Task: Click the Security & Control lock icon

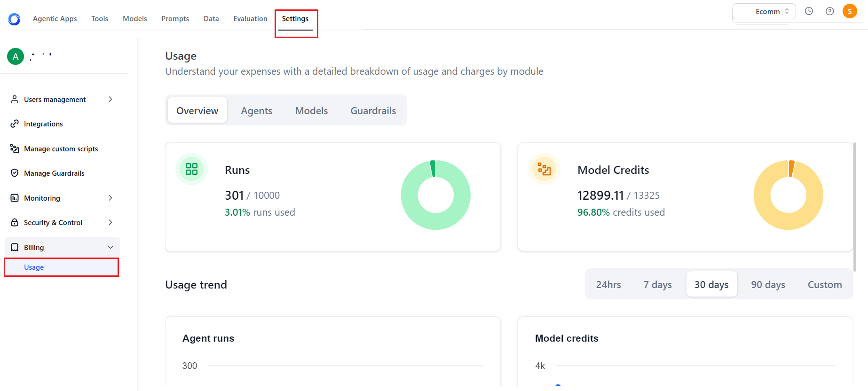Action: [15, 222]
